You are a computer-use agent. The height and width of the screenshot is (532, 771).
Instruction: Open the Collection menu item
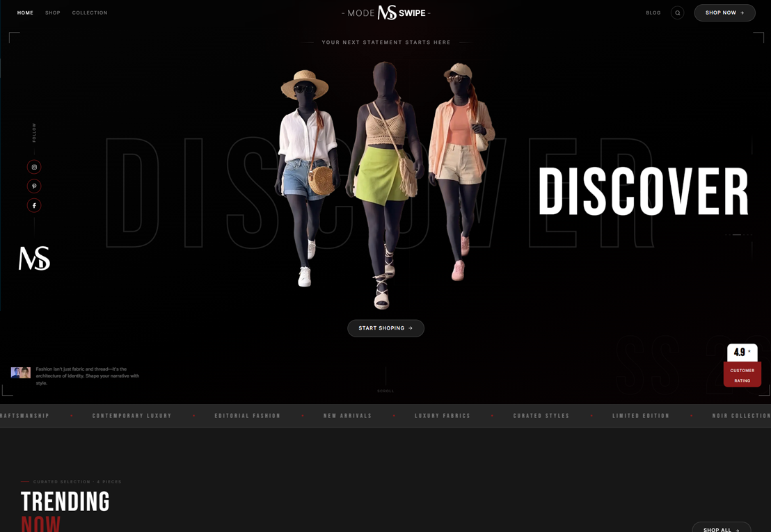tap(90, 13)
